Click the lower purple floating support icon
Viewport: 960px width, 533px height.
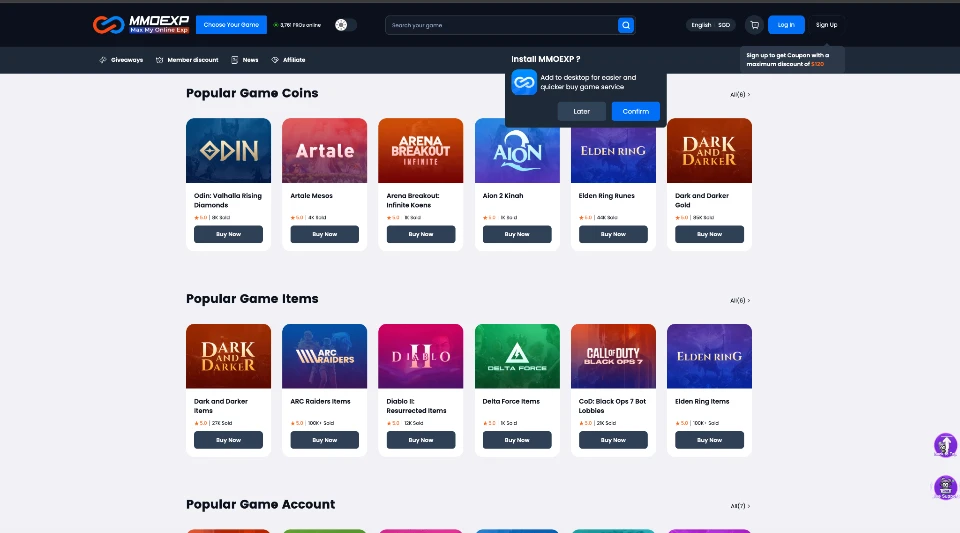click(x=945, y=488)
